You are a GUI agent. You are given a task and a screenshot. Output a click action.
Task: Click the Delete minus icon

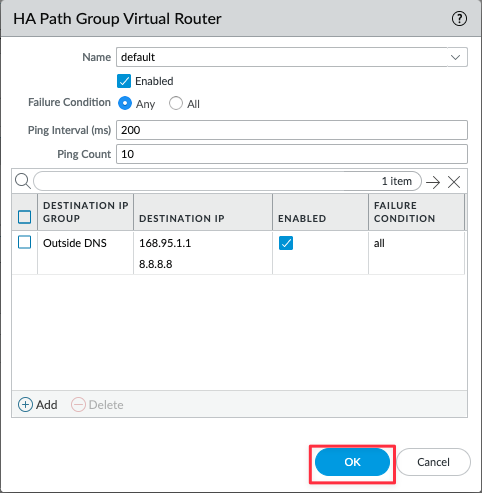coord(78,405)
